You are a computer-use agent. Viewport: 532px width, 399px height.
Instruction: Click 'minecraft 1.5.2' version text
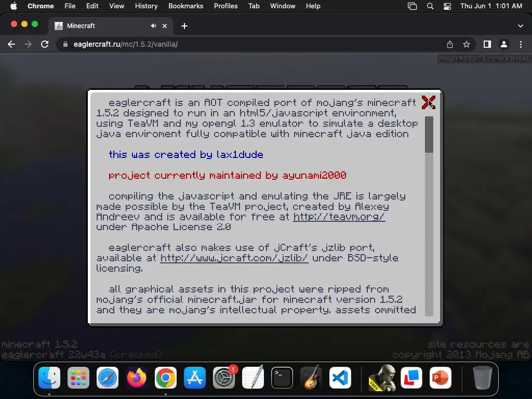[x=39, y=344]
